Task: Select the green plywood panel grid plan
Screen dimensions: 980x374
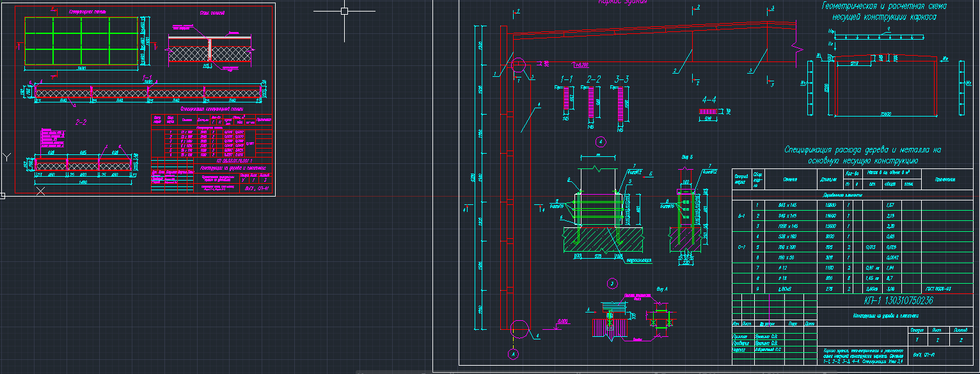Action: [x=82, y=40]
